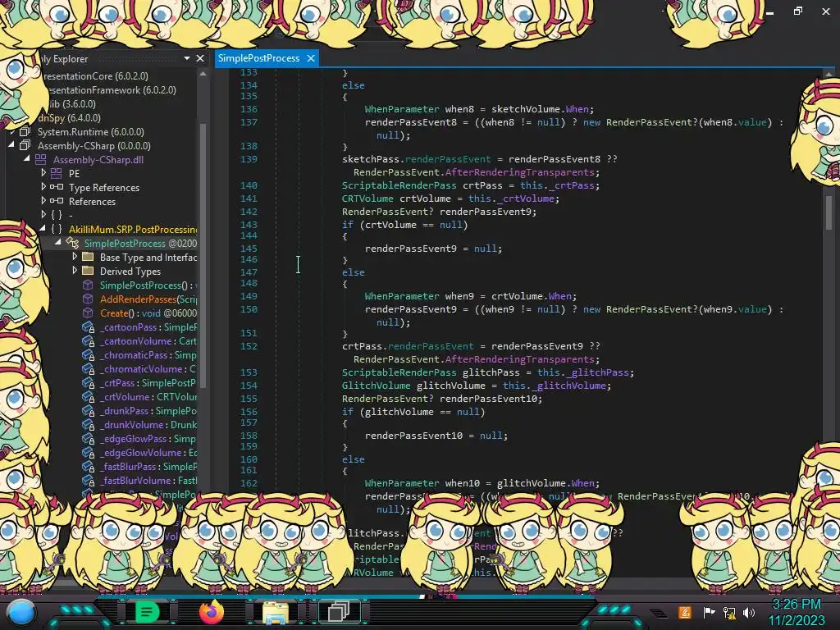840x630 pixels.
Task: Select "System.Runtime (6.0.0.0)" tree row
Action: [90, 132]
